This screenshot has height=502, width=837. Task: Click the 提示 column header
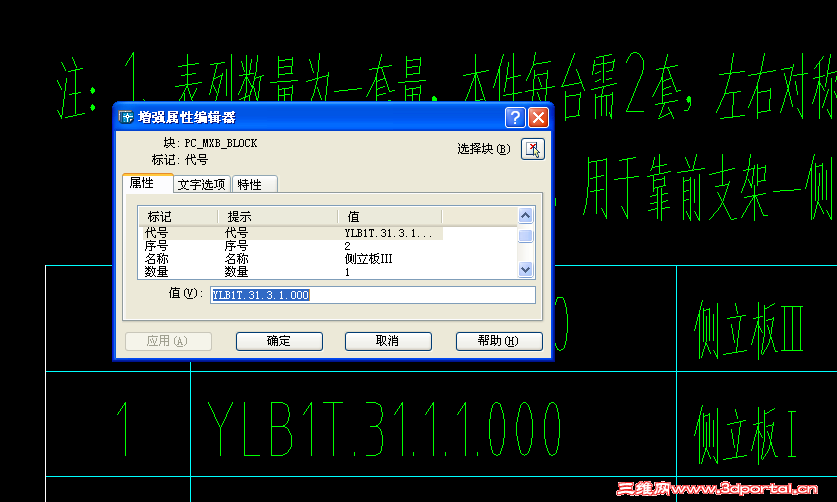[278, 217]
